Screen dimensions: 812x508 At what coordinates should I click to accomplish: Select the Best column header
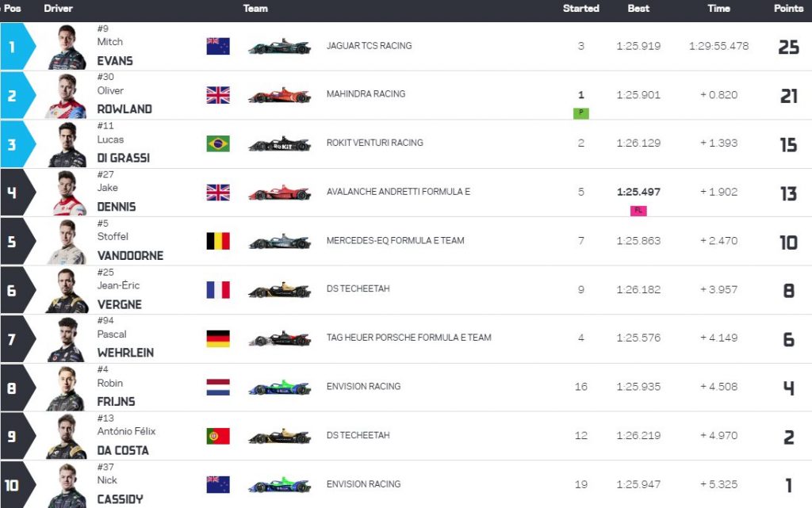click(x=638, y=8)
